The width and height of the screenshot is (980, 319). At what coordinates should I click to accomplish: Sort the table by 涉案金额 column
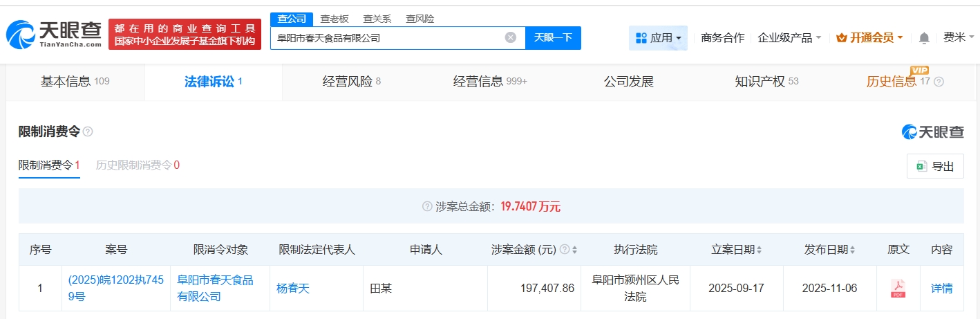point(575,250)
